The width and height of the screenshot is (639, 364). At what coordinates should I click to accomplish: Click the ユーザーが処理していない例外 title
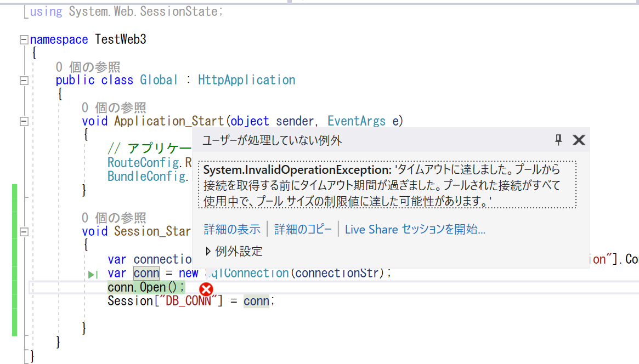[272, 140]
